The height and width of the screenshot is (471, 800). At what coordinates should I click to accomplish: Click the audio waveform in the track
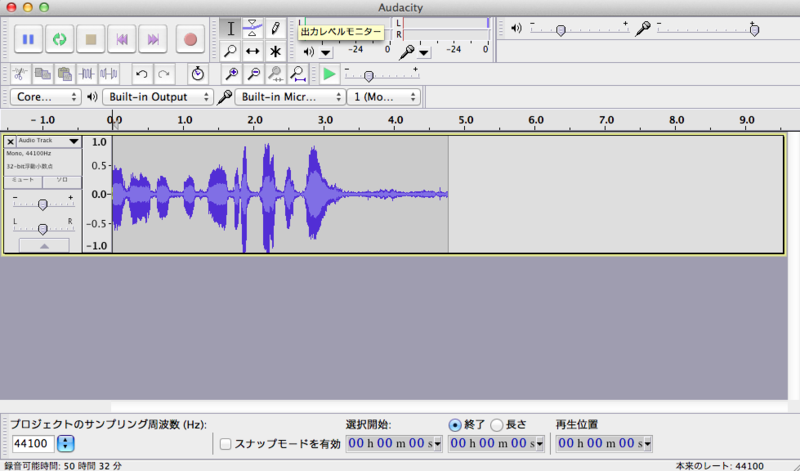pos(280,194)
